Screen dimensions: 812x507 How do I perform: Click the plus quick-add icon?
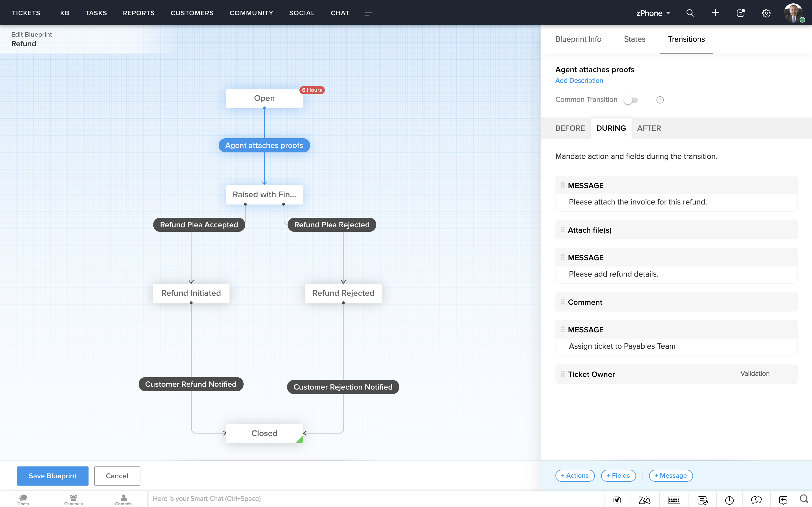tap(715, 13)
